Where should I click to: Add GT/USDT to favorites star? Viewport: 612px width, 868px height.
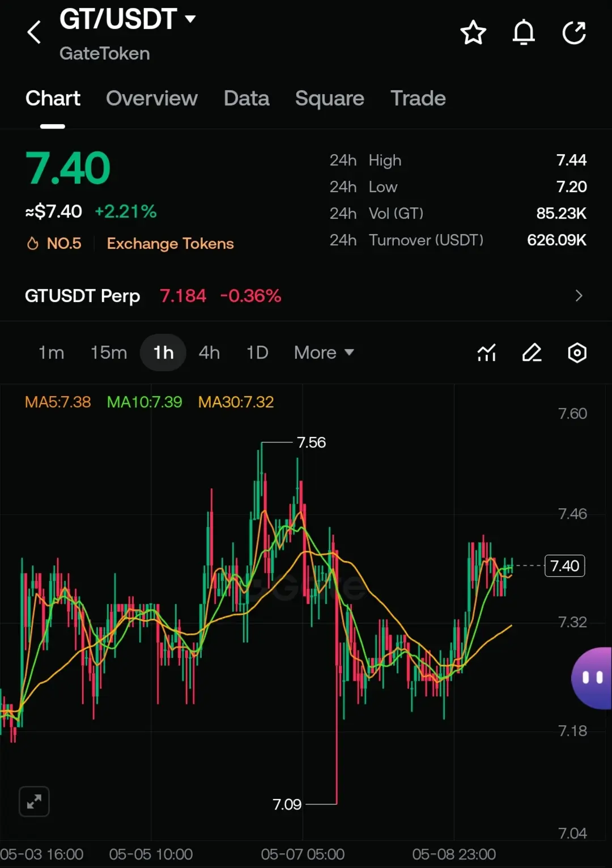click(473, 32)
